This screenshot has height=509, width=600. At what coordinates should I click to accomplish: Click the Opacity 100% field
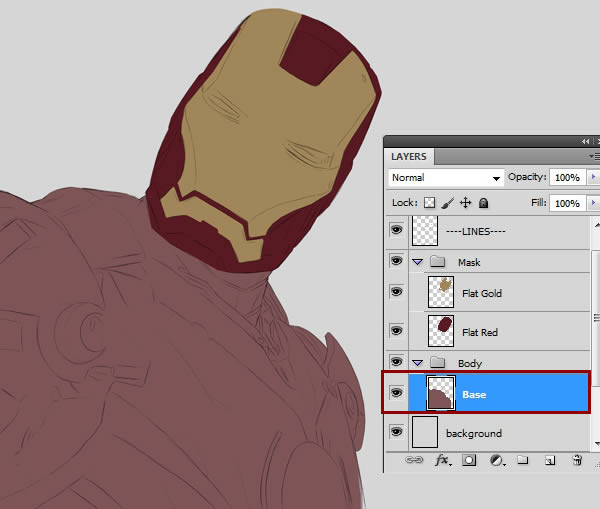(567, 178)
